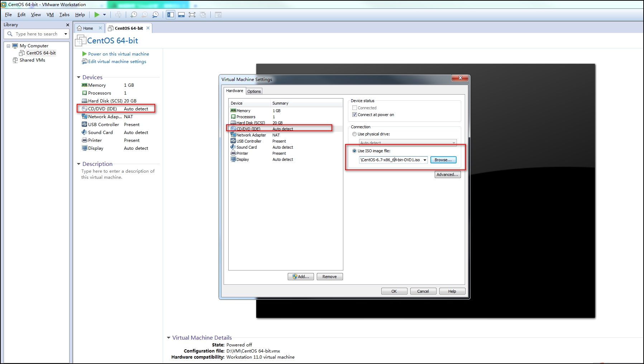Click Display icon in summary panel
The image size is (644, 364).
(85, 148)
